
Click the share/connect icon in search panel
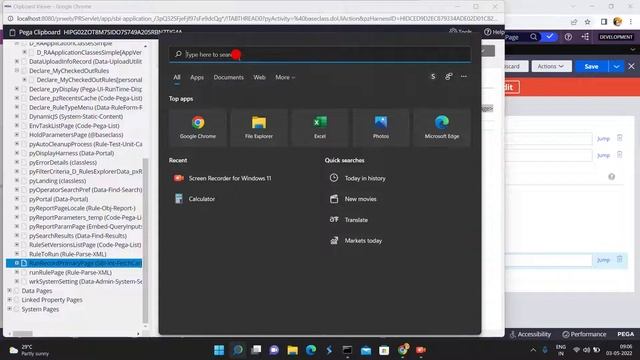click(449, 77)
